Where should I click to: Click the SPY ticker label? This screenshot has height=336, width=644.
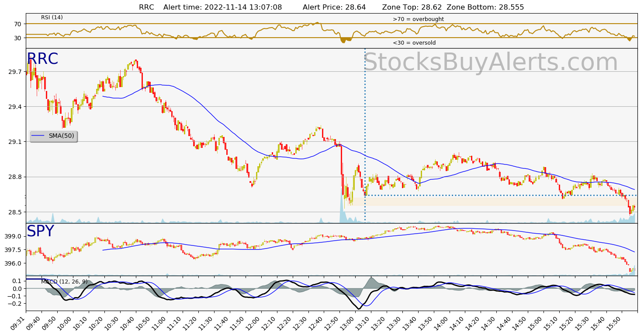click(x=40, y=231)
